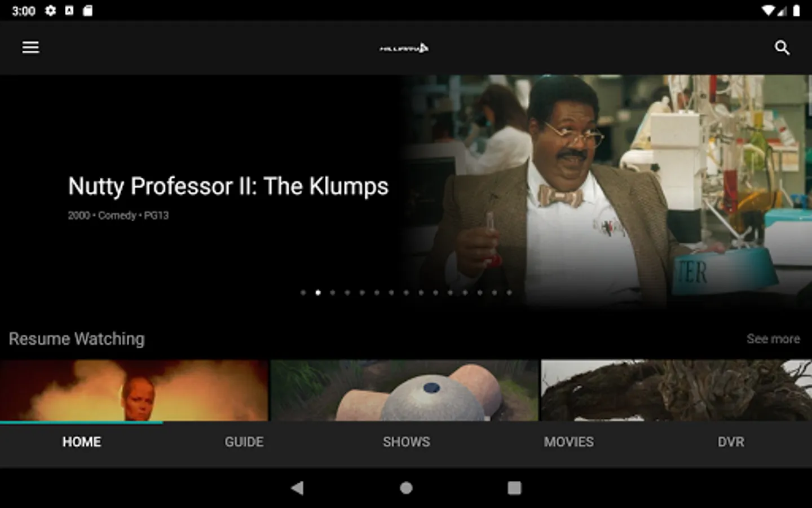The width and height of the screenshot is (812, 508).
Task: Open the hamburger navigation menu
Action: pyautogui.click(x=30, y=47)
